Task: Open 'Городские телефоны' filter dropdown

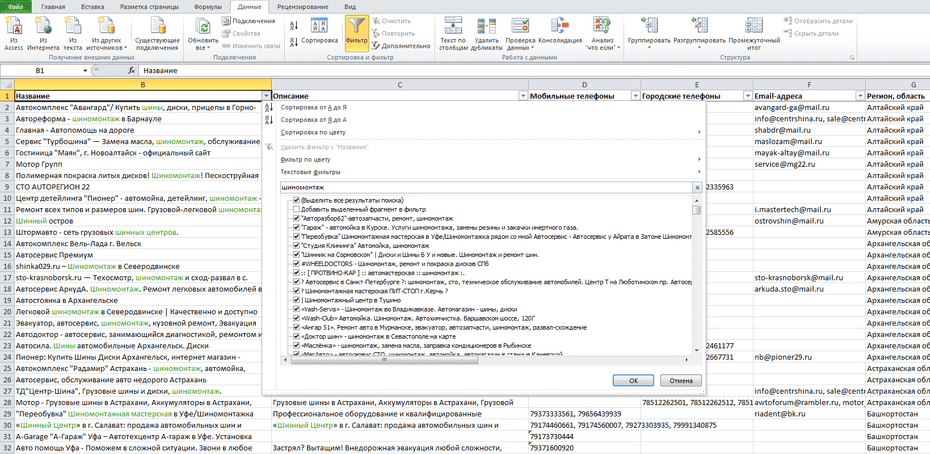Action: pyautogui.click(x=747, y=96)
